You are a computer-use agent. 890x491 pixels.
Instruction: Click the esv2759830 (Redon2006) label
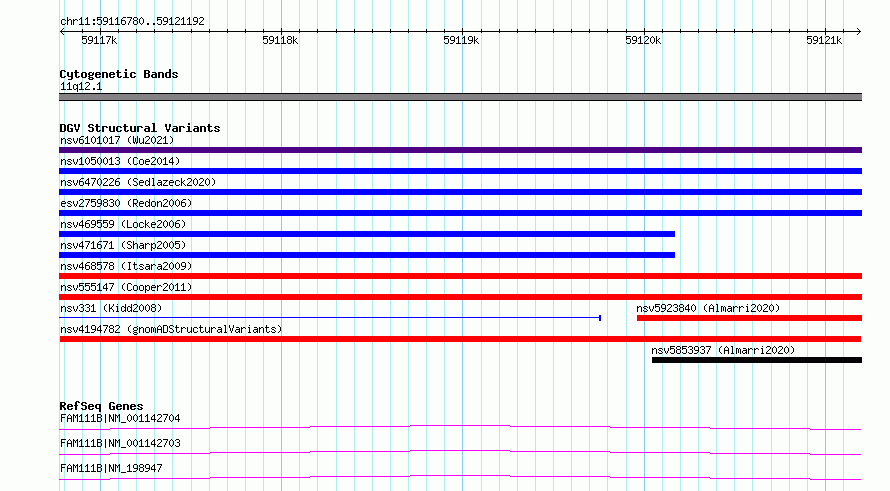(126, 203)
